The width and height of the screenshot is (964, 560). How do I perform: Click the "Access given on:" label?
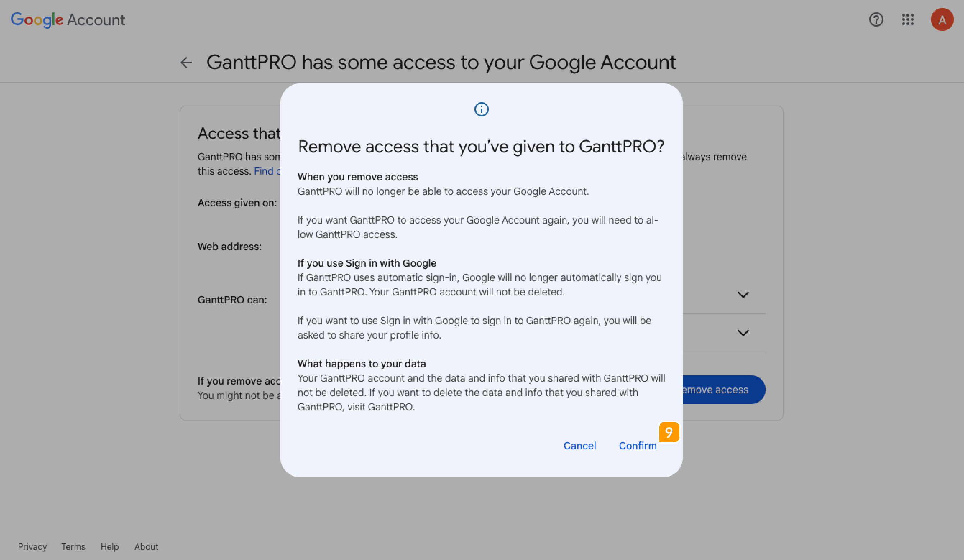237,203
